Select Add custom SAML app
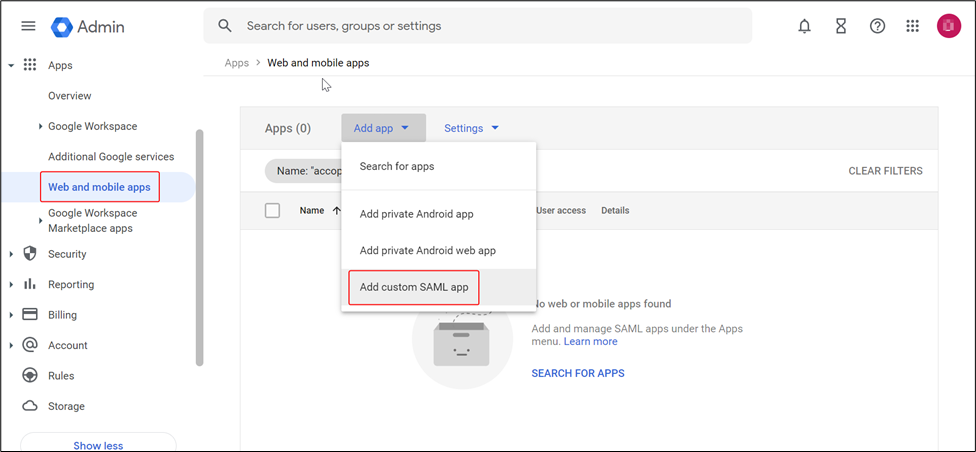 click(x=414, y=287)
